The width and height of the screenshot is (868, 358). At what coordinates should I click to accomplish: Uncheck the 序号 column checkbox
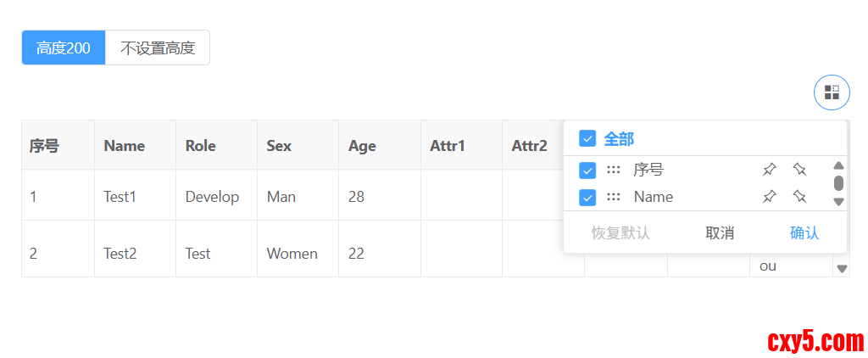pyautogui.click(x=587, y=171)
